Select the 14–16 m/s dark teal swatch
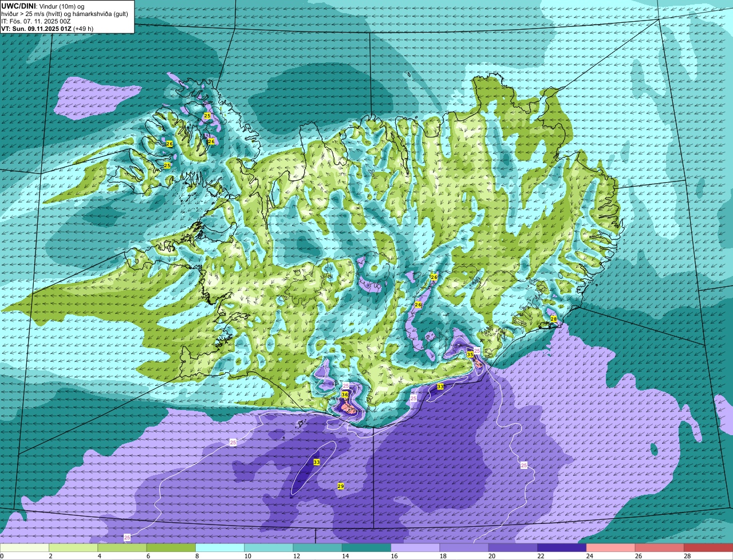This screenshot has width=733, height=560. click(x=366, y=548)
